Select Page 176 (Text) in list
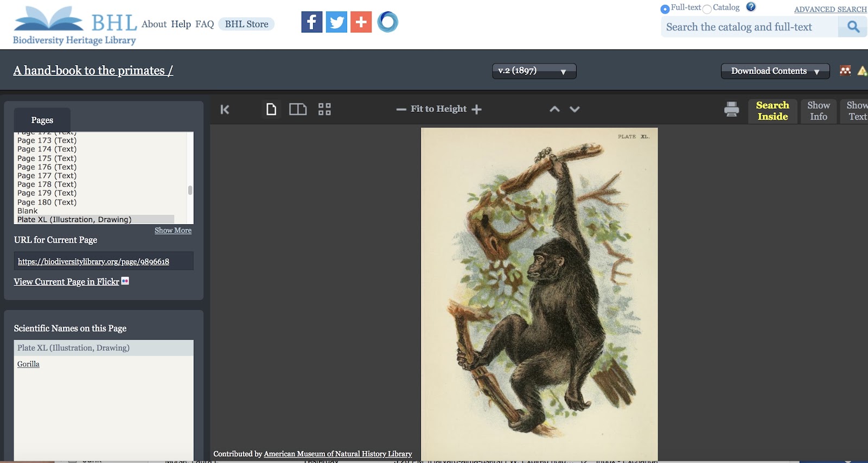 point(47,167)
